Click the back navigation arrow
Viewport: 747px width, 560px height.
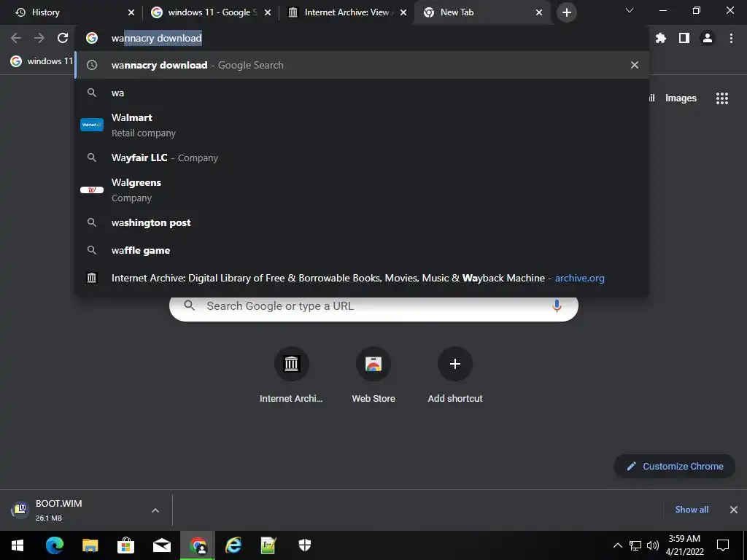tap(16, 38)
